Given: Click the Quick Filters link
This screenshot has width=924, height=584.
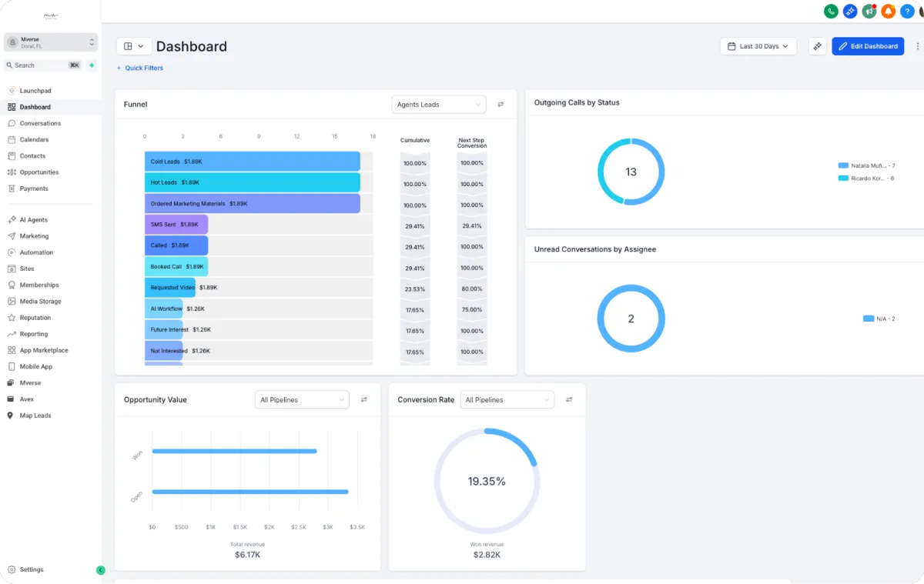Looking at the screenshot, I should click(x=140, y=68).
